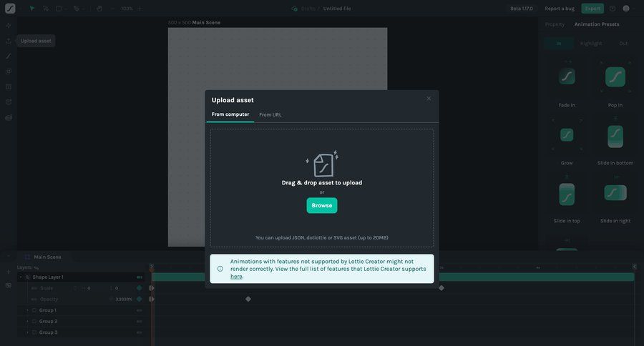Toggle Group 1 visibility
The width and height of the screenshot is (644, 346).
click(140, 310)
